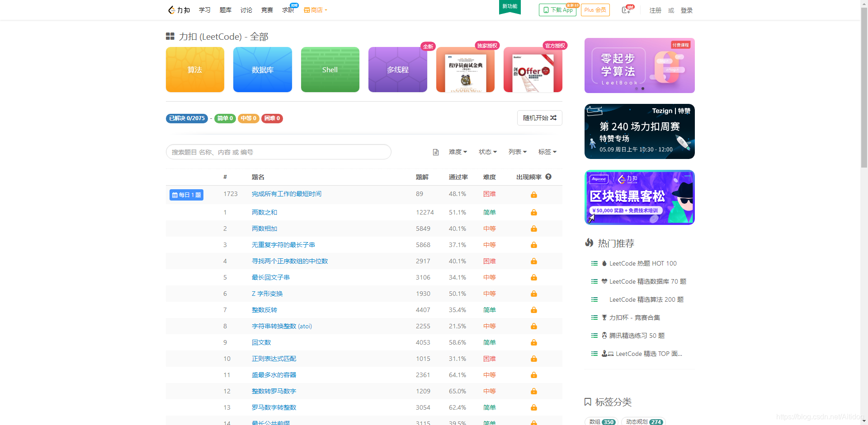The image size is (868, 425).
Task: Click the lock icon in row 两数相加
Action: pos(534,229)
